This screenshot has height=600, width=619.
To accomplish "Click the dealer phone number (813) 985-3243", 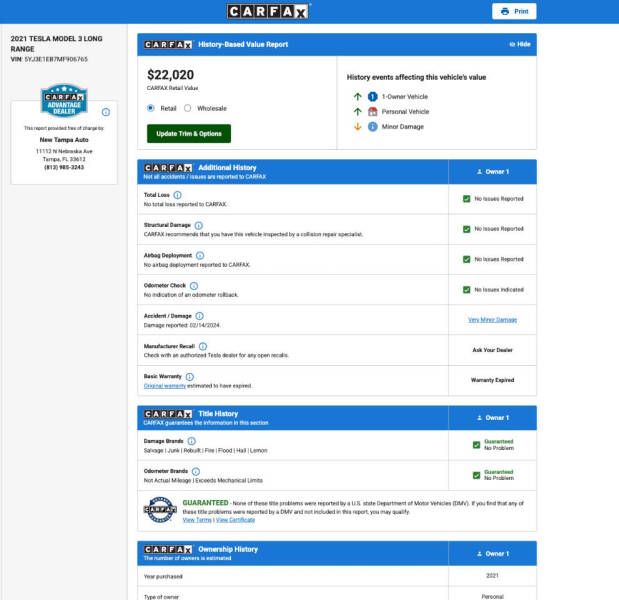I will pyautogui.click(x=64, y=167).
